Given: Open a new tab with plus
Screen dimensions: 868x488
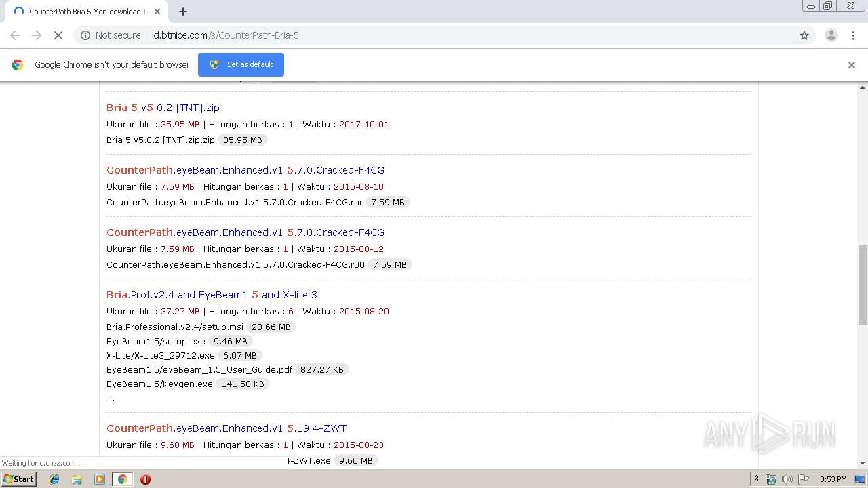Looking at the screenshot, I should pos(182,12).
